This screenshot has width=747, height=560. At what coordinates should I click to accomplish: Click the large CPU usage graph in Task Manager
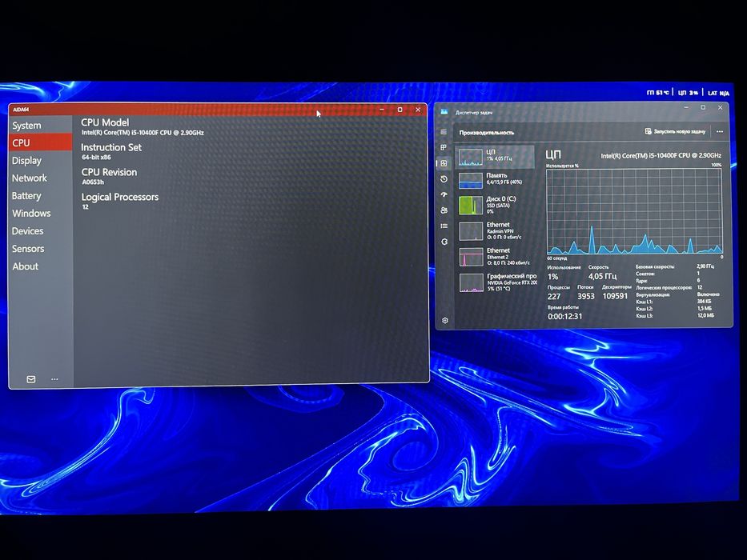coord(634,211)
